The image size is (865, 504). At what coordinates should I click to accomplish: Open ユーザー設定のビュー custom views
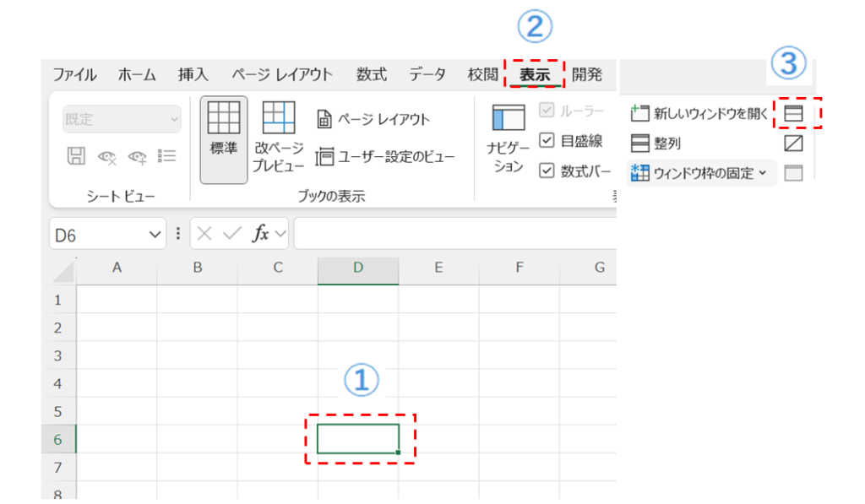coord(385,156)
